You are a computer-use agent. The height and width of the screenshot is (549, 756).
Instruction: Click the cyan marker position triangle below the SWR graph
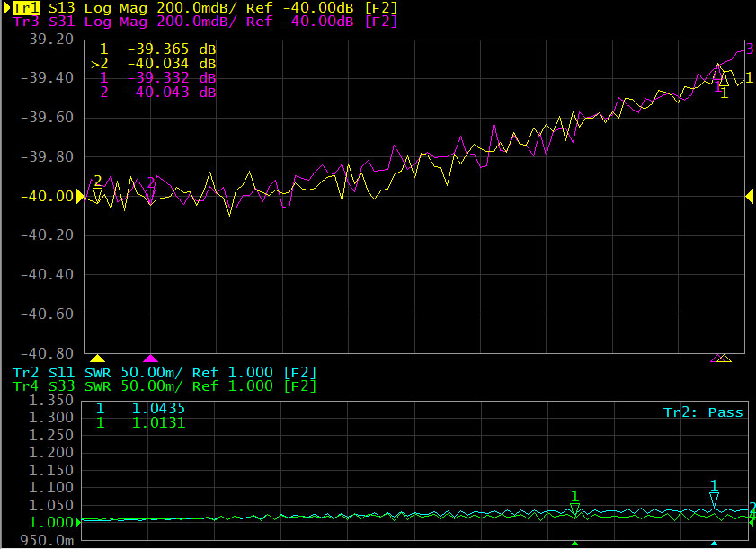pos(714,544)
